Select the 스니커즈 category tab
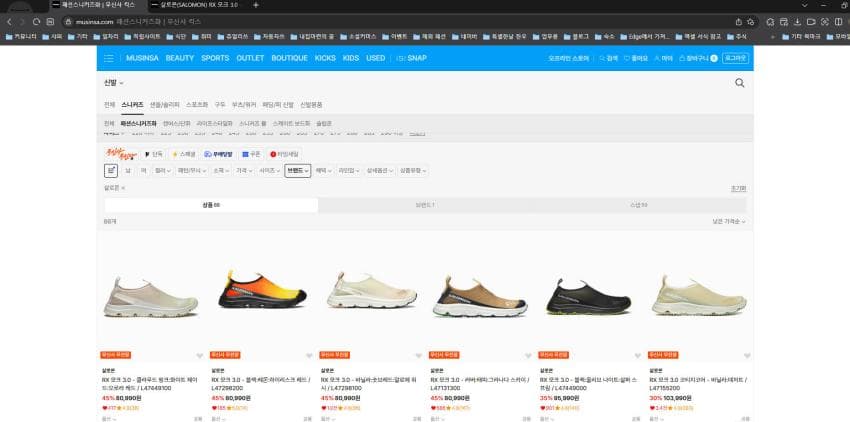This screenshot has width=850, height=422. coord(132,104)
